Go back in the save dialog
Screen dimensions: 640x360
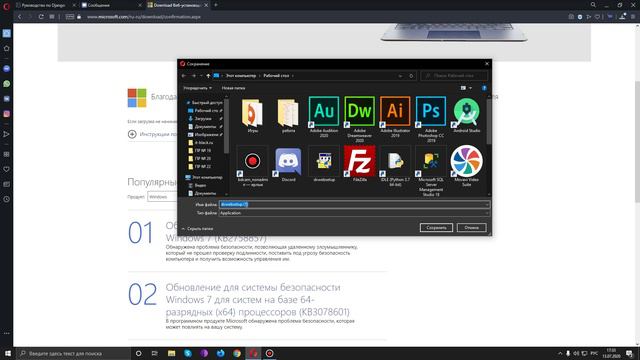click(x=184, y=76)
